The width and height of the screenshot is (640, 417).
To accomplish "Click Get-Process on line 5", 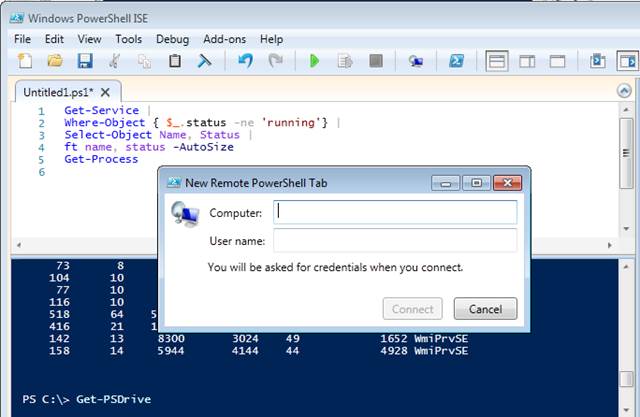I will (101, 159).
